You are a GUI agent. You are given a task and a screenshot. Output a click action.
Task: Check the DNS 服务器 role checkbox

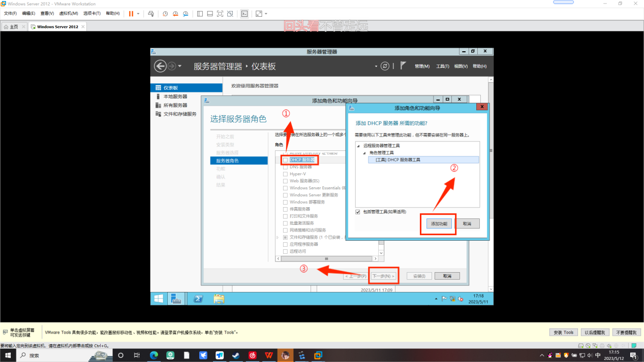pyautogui.click(x=285, y=167)
